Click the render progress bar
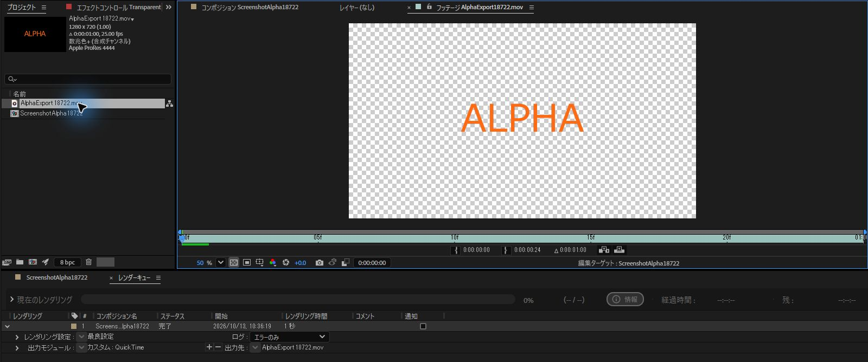 (x=298, y=299)
